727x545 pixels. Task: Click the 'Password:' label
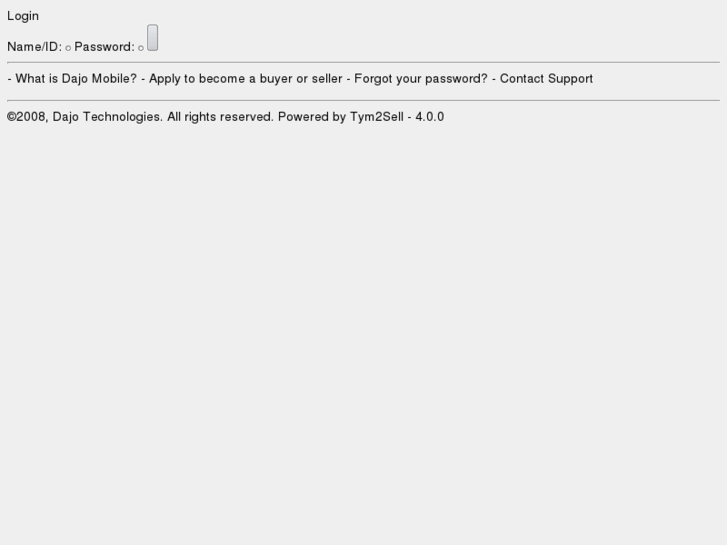111,47
